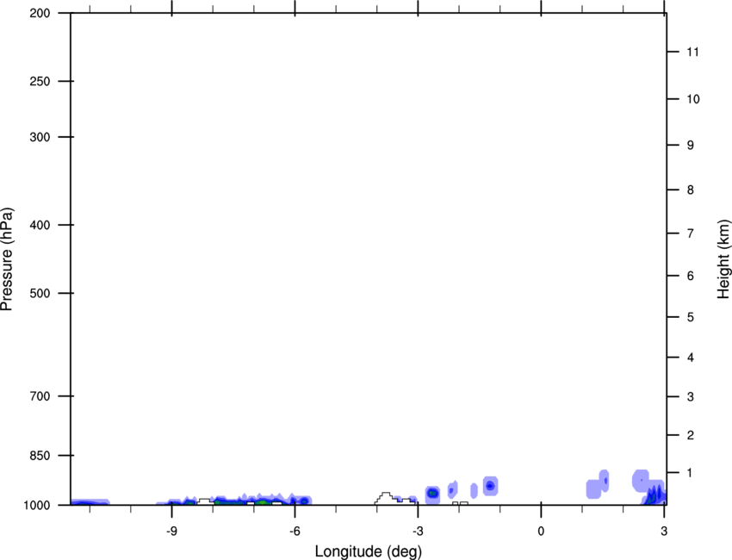The image size is (732, 560).
Task: Click the 'Longitude (deg)' axis title
Action: click(x=368, y=551)
